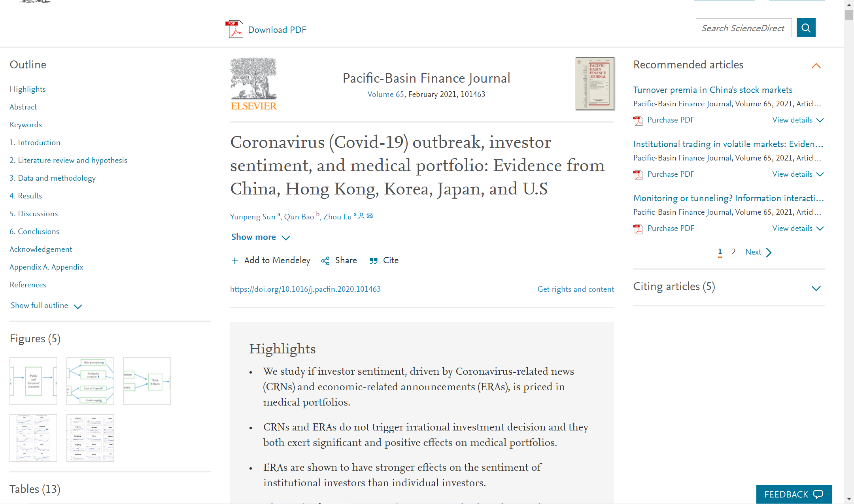Collapse the Recommended articles panel
Image resolution: width=854 pixels, height=504 pixels.
(816, 66)
